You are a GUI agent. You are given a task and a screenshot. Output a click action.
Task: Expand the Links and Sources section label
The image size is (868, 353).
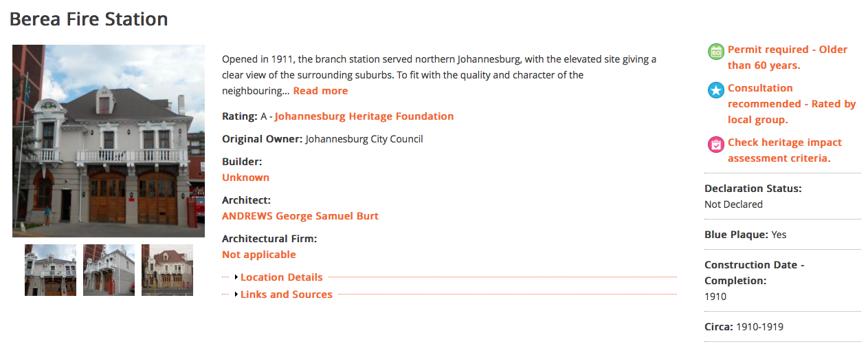287,295
